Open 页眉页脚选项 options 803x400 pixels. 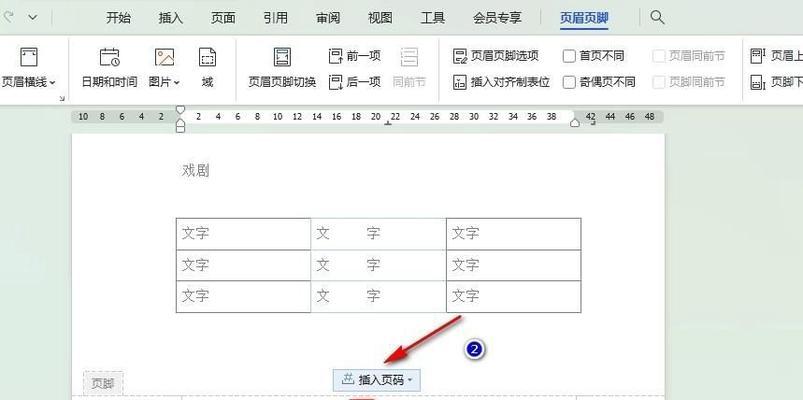pyautogui.click(x=495, y=56)
